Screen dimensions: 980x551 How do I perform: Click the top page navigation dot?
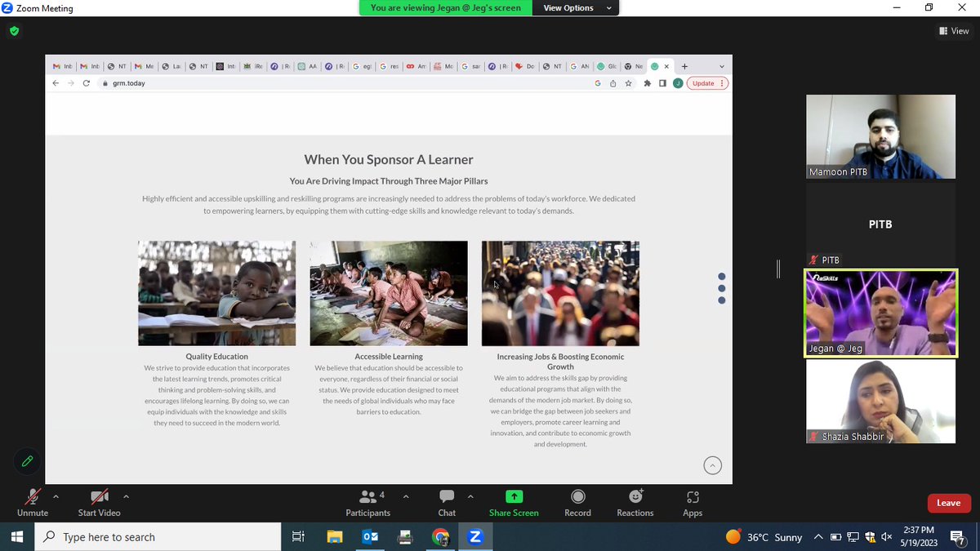(x=722, y=277)
